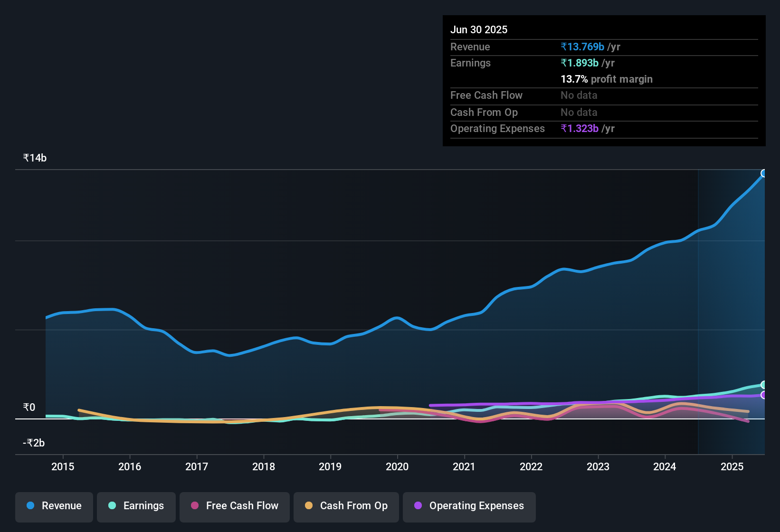Select the 2025 year label on the axis
This screenshot has width=780, height=532.
732,467
